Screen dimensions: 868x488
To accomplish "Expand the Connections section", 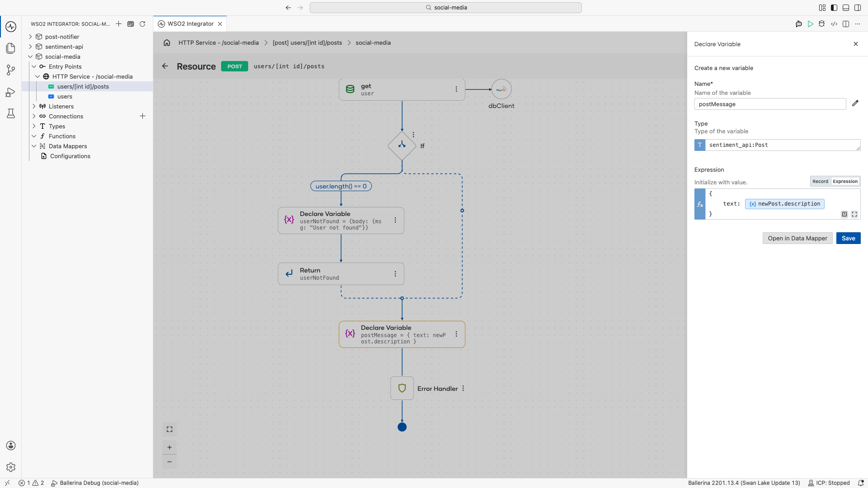I will [x=34, y=116].
